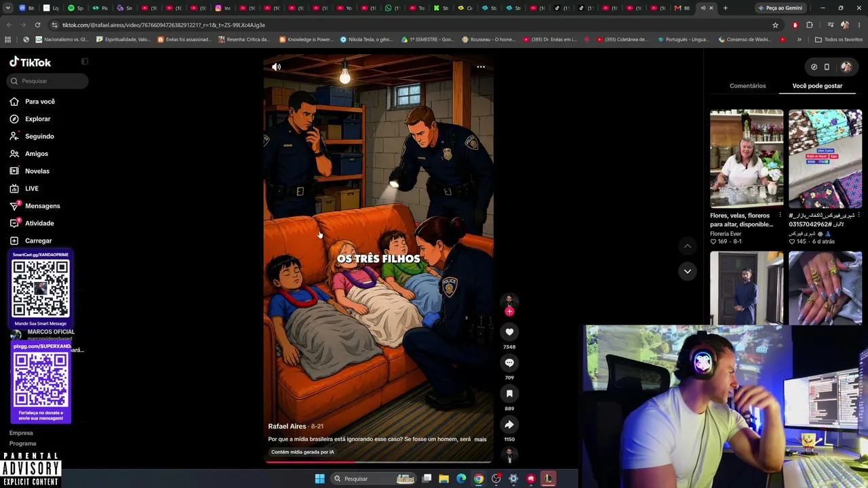Show more bookmarks with the double chevron
Image resolution: width=868 pixels, height=488 pixels.
pyautogui.click(x=799, y=39)
